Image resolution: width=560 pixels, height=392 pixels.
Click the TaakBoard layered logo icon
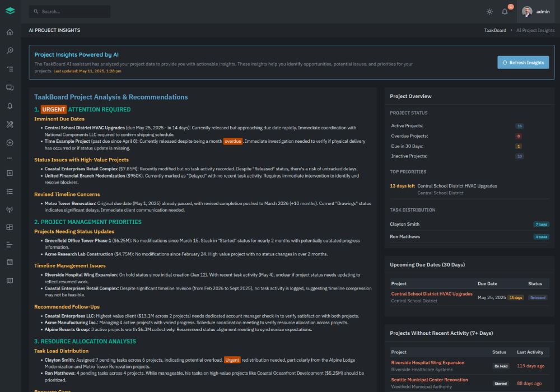tap(10, 11)
